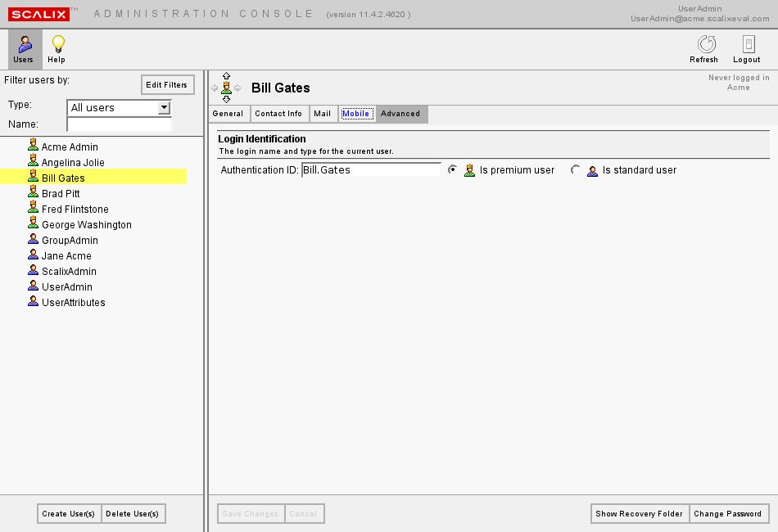Select George Washington in the user list
Screen dimensions: 778x532
coord(86,224)
